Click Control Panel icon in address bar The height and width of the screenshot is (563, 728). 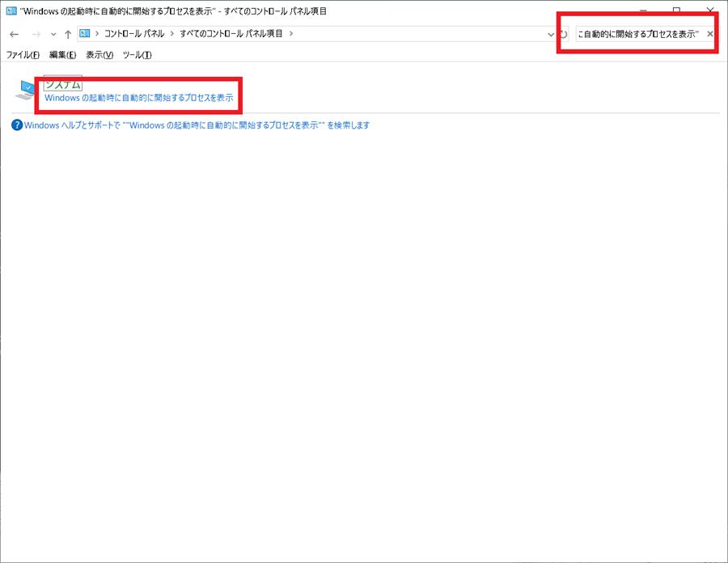[84, 33]
